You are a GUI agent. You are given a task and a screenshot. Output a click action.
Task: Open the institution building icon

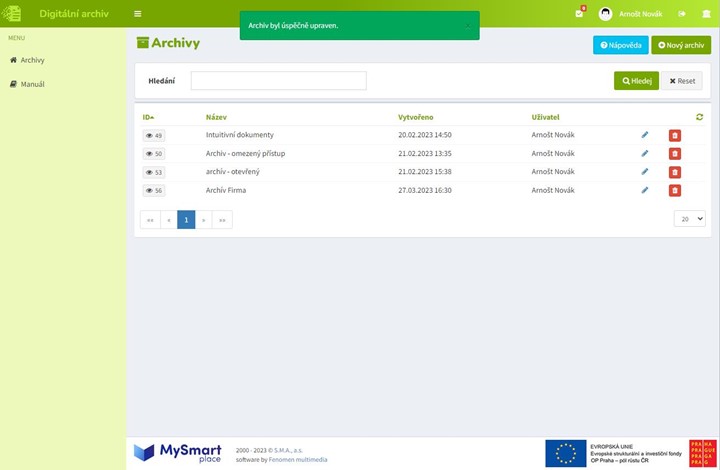point(704,14)
